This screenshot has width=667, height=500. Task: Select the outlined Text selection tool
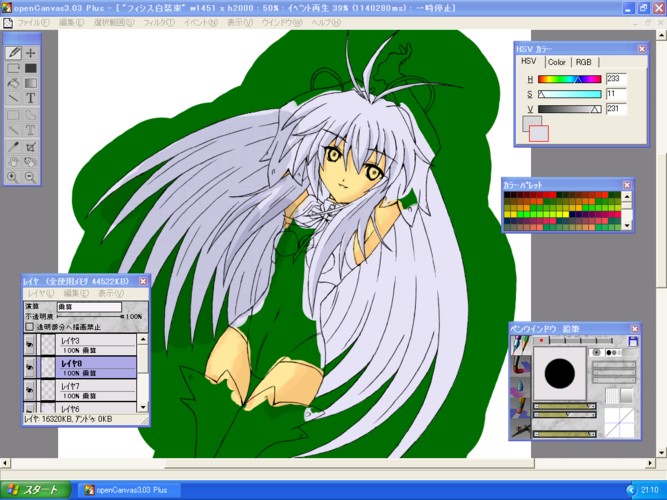click(x=31, y=130)
